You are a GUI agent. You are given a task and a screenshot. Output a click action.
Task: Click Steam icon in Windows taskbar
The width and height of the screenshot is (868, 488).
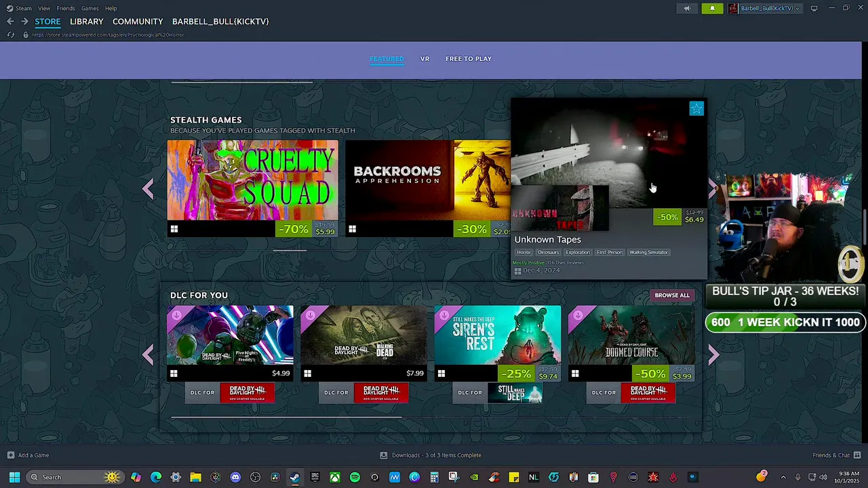[295, 477]
